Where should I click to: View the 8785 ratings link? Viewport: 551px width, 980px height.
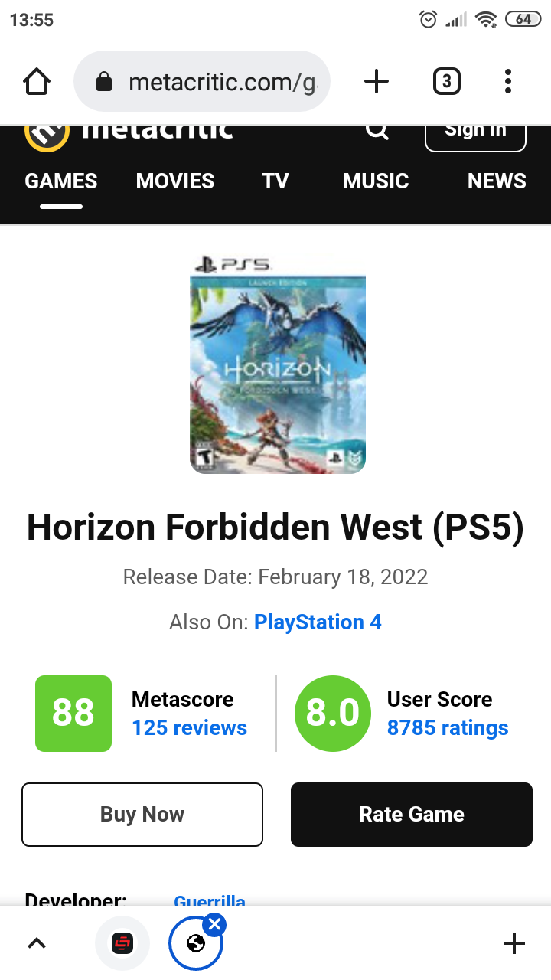[448, 727]
